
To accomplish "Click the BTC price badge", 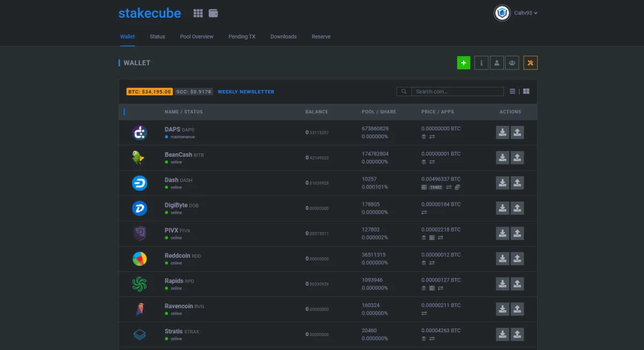I will (150, 92).
